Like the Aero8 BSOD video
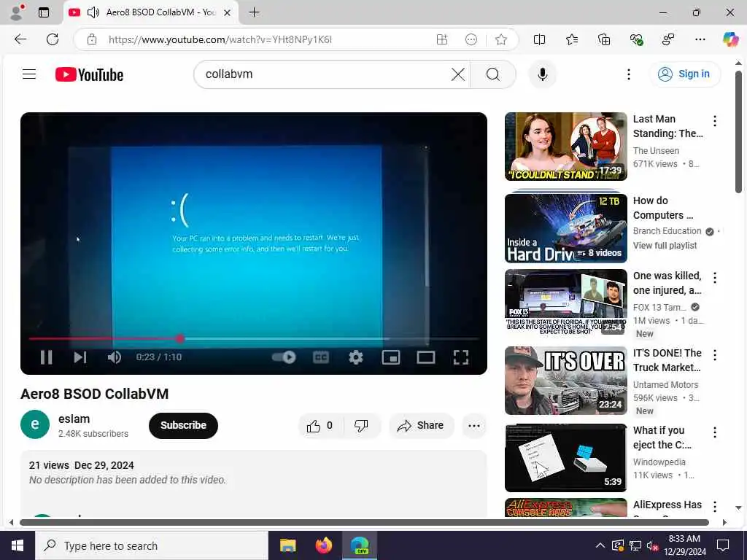 [x=321, y=426]
